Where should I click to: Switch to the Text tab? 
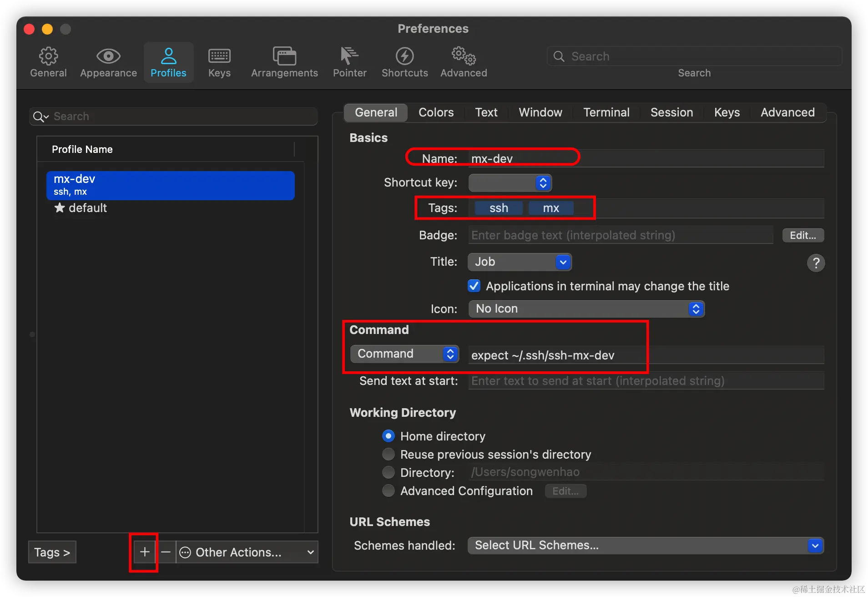coord(486,112)
